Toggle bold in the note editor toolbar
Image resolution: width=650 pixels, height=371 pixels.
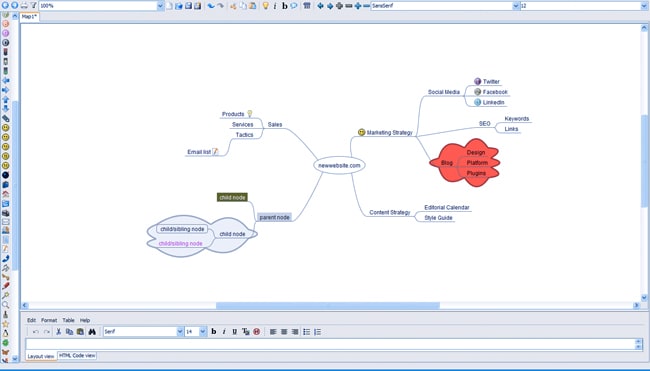click(213, 332)
